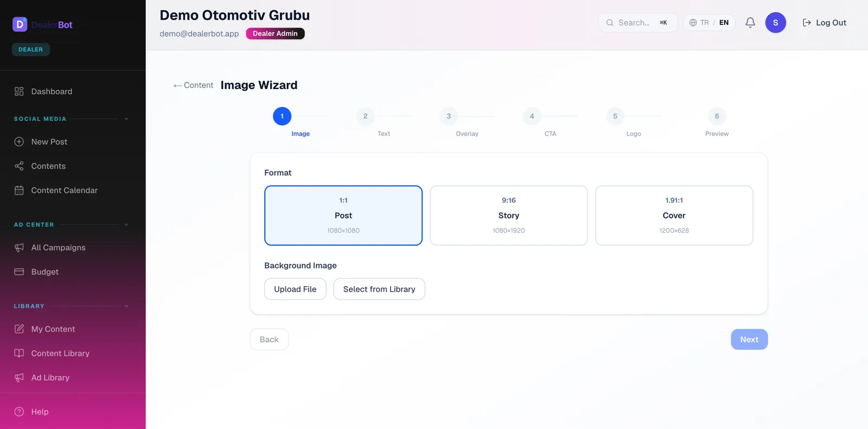Click the My Content edit icon

[19, 329]
